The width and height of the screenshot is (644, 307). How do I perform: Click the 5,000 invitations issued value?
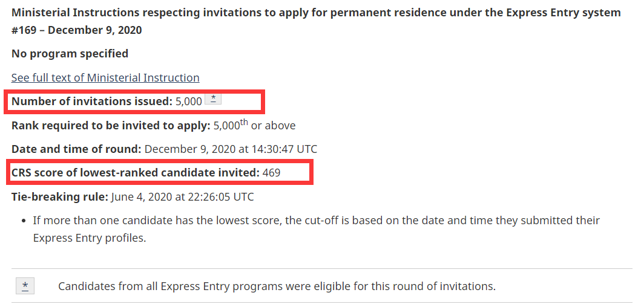point(189,102)
